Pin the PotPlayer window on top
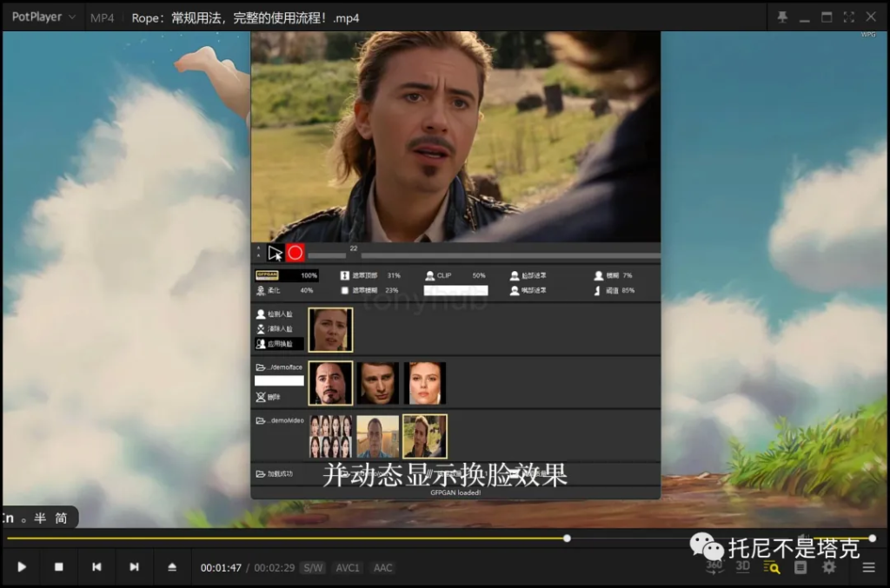Viewport: 890px width, 588px height. pos(782,17)
